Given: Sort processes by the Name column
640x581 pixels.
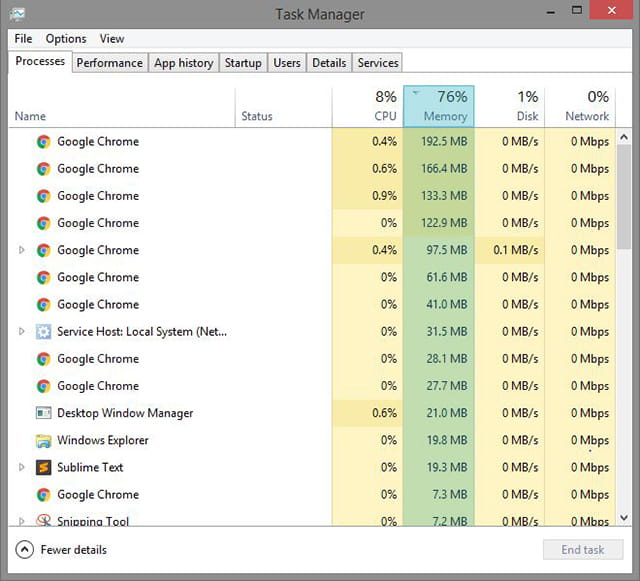Looking at the screenshot, I should coord(122,107).
